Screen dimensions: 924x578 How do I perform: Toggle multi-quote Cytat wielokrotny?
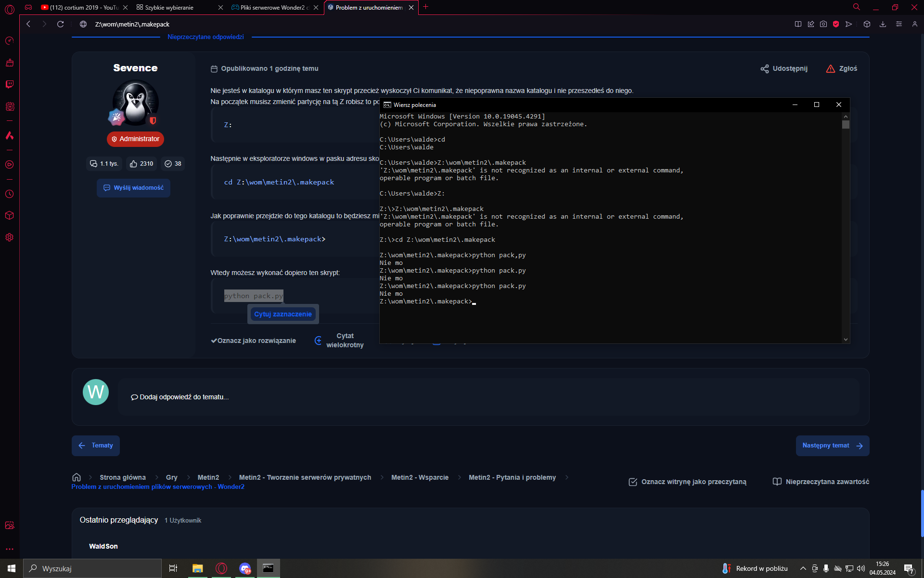pyautogui.click(x=339, y=341)
